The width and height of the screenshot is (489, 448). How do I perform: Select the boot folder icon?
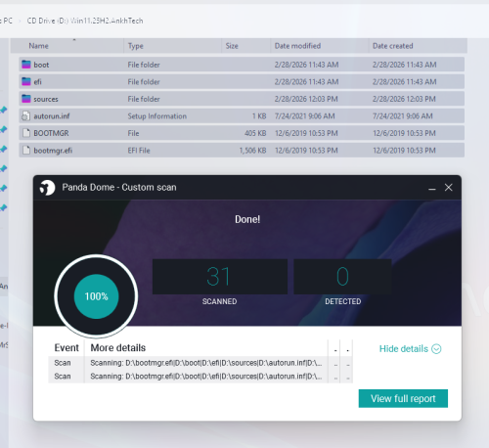[x=26, y=65]
